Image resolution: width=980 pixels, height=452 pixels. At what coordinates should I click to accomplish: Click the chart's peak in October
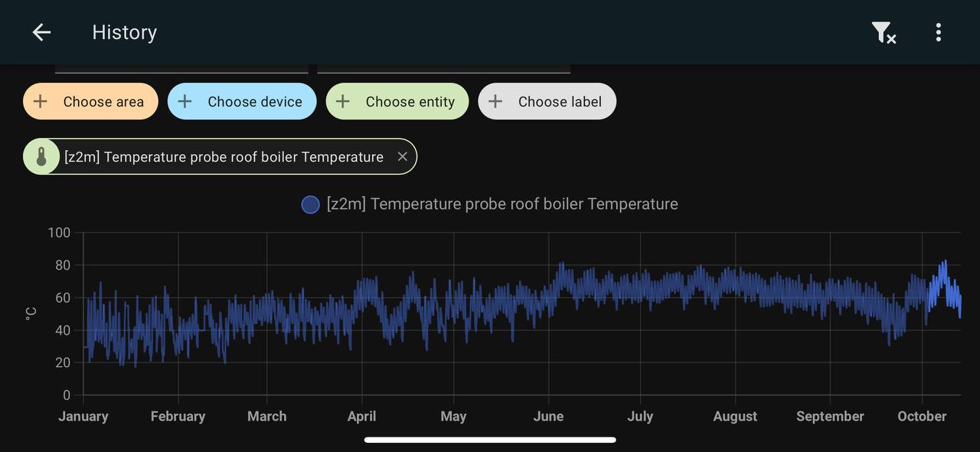945,261
